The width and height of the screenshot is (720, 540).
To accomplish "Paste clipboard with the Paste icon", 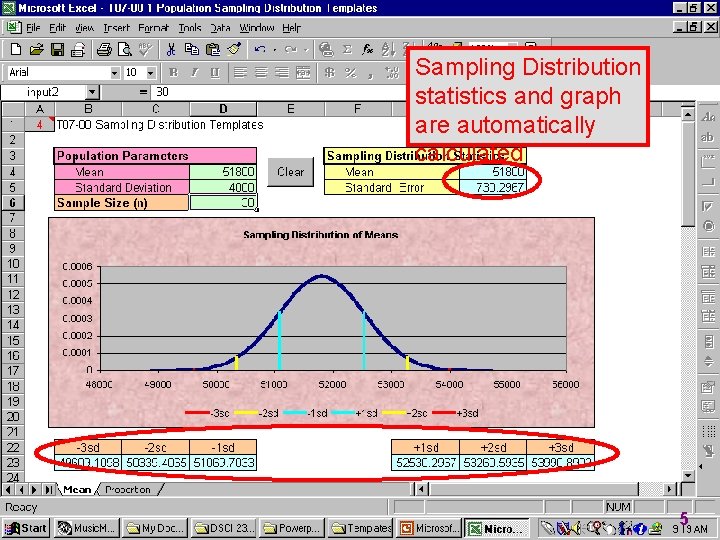I will [x=213, y=49].
